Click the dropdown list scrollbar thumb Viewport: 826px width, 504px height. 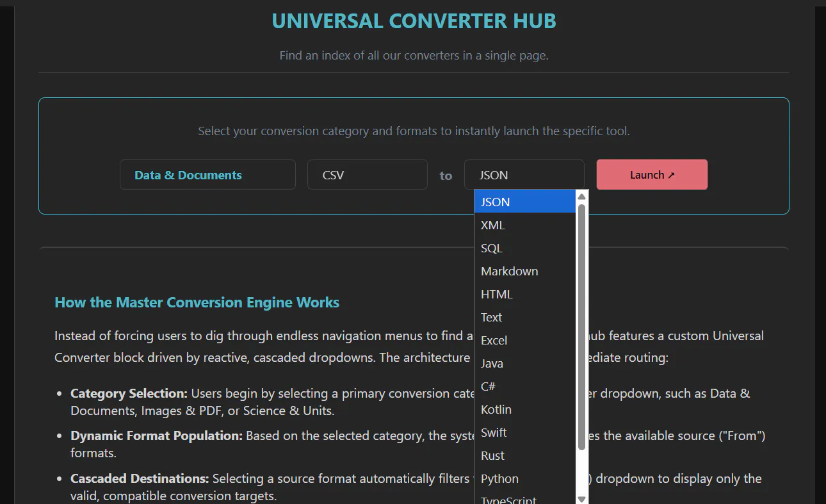581,327
